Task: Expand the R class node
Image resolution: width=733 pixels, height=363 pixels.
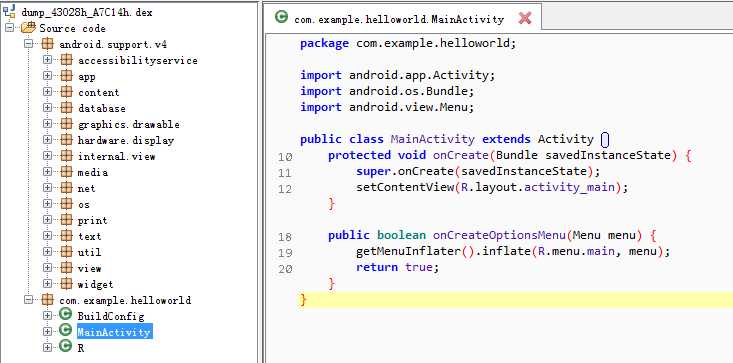Action: tap(47, 347)
